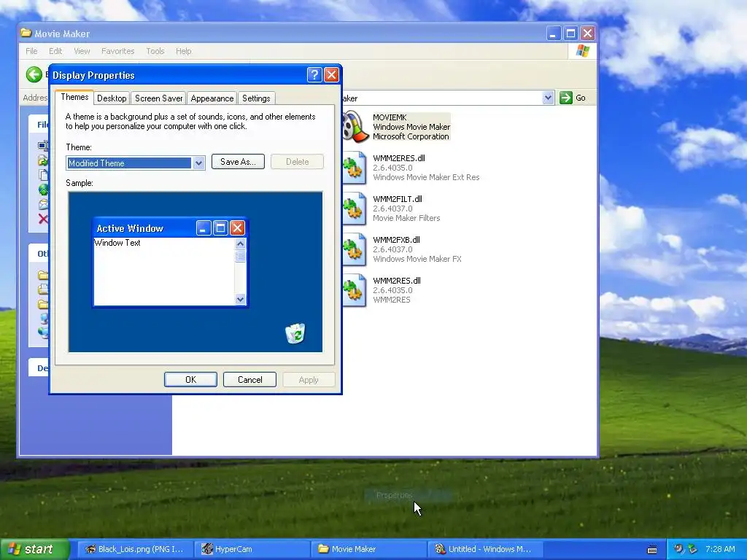Viewport: 747px width, 560px height.
Task: Select the WMM2FXB.dll file icon
Action: coord(355,249)
